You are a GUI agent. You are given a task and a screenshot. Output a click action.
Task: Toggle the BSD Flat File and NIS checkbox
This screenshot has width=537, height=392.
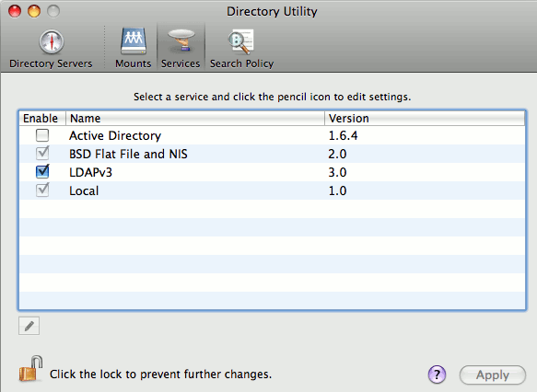[42, 154]
